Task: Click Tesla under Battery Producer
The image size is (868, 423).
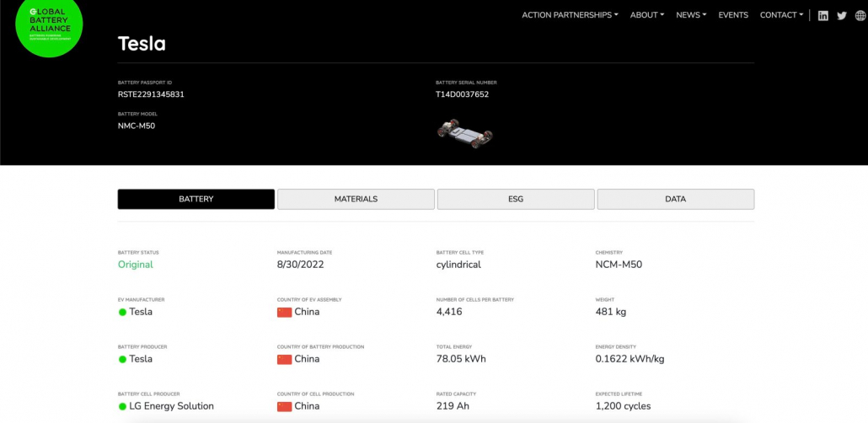Action: click(x=142, y=359)
